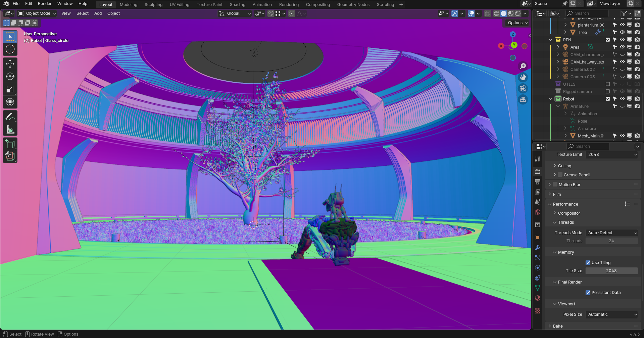Open Threads Mode Auto-Detect dropdown
644x338 pixels.
pyautogui.click(x=612, y=233)
